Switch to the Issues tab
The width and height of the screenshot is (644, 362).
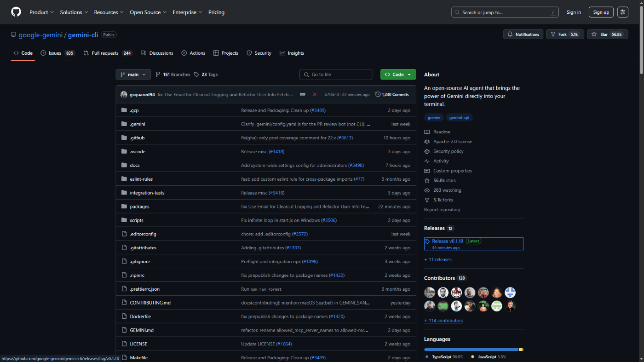57,53
